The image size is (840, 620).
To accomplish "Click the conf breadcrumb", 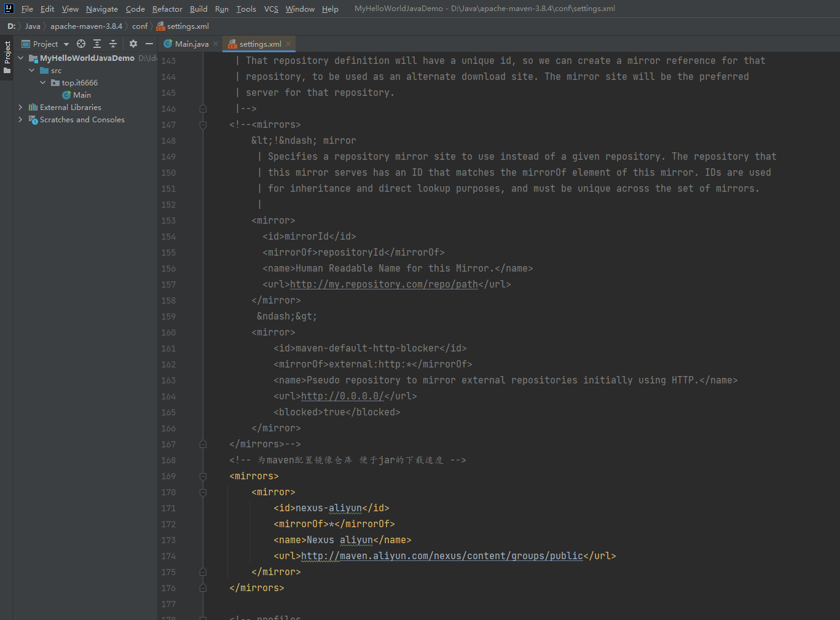I will 140,26.
